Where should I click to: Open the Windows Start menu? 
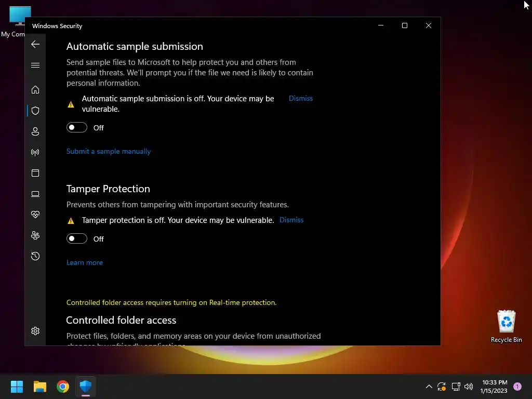click(x=17, y=387)
